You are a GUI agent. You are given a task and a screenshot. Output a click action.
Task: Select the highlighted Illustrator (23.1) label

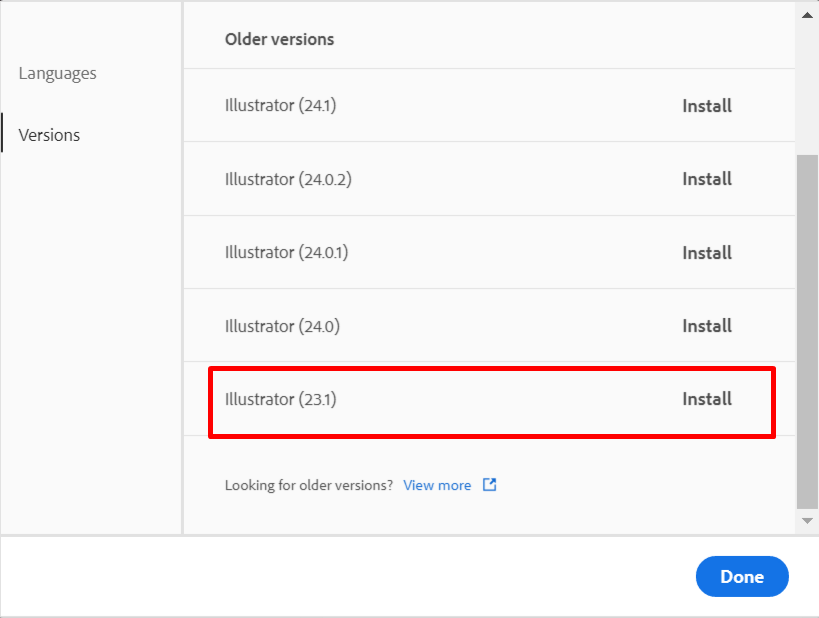280,399
